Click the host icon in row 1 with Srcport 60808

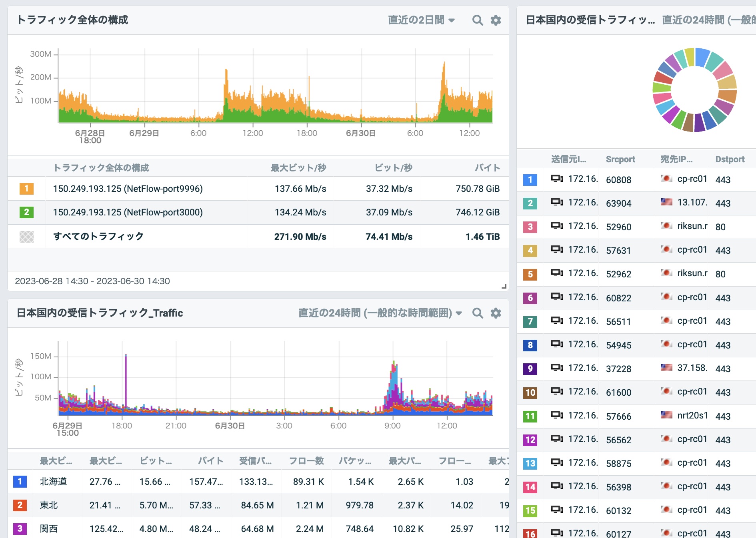click(557, 179)
